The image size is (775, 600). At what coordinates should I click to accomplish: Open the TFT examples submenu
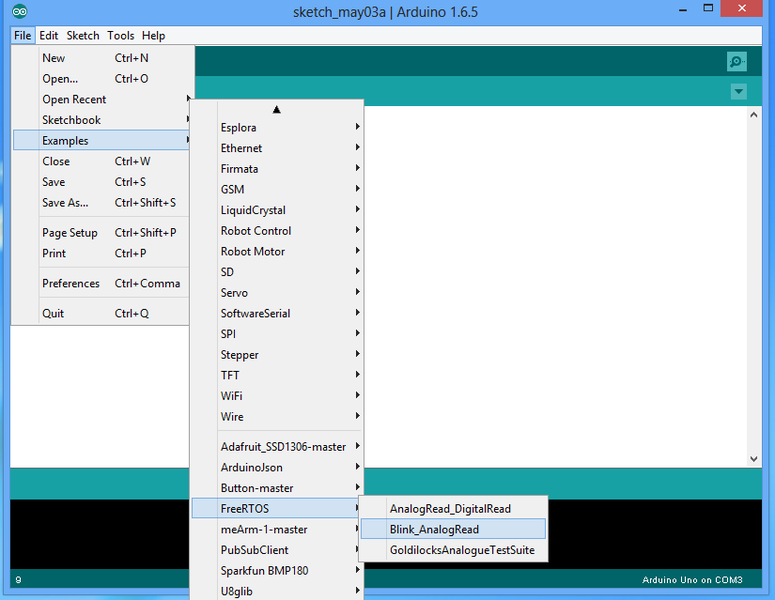pos(277,376)
